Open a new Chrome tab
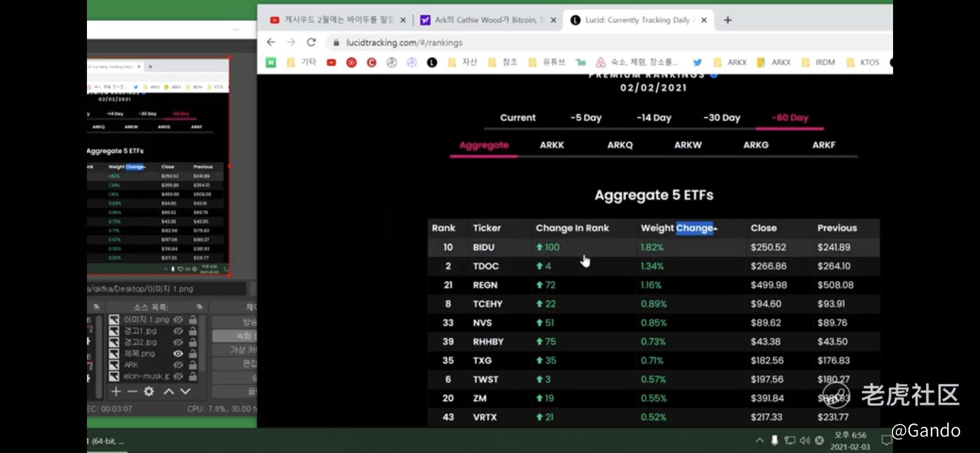The height and width of the screenshot is (453, 980). pyautogui.click(x=727, y=20)
